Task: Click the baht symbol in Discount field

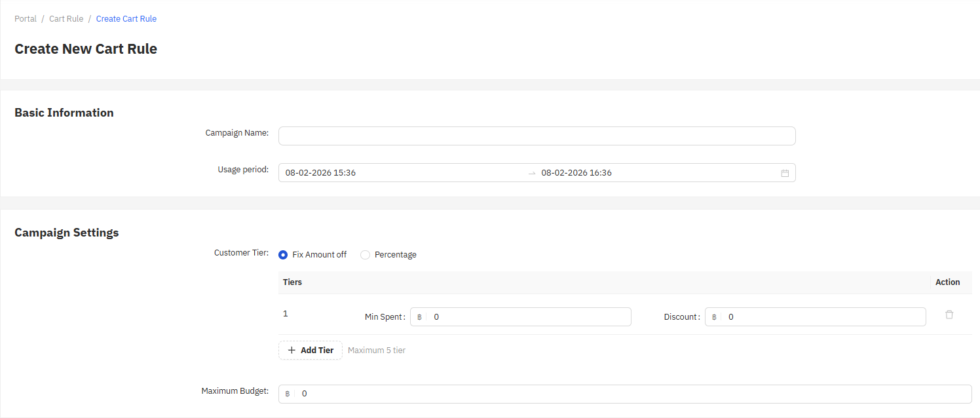Action: click(x=714, y=317)
